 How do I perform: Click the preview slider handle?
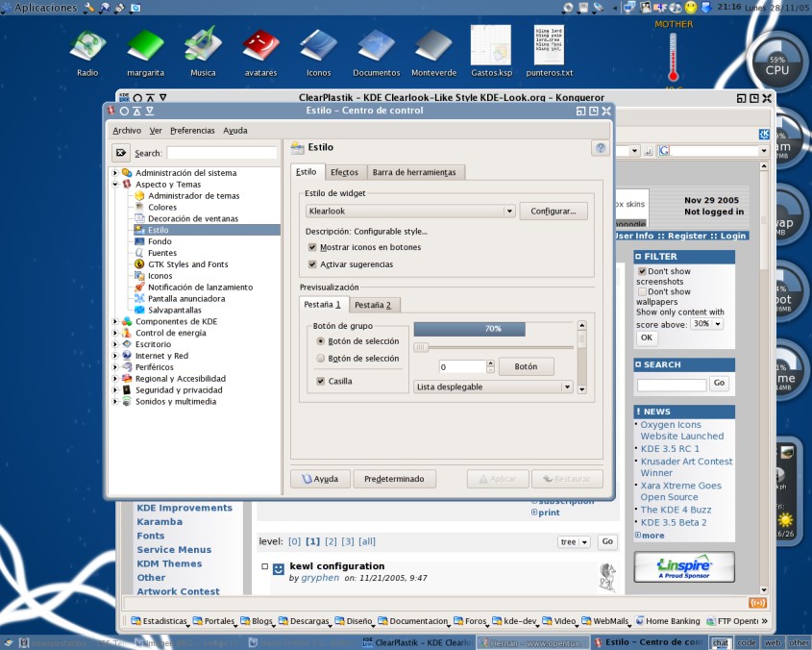[x=421, y=347]
